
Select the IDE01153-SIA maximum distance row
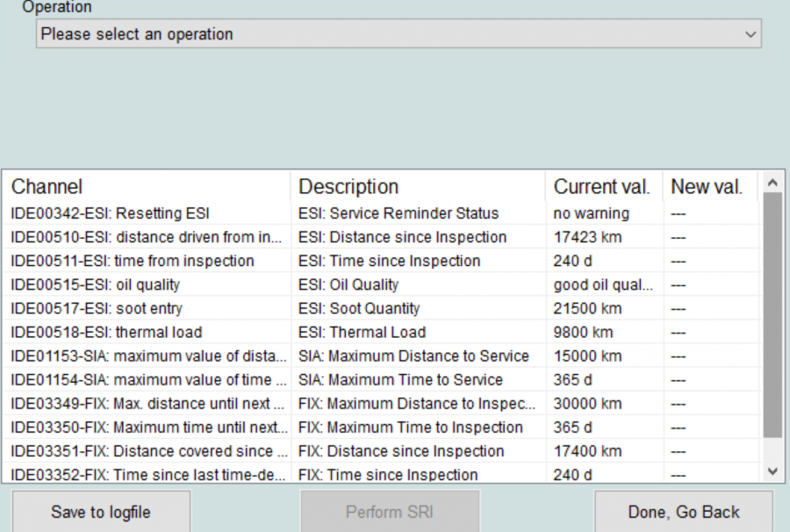coord(147,356)
